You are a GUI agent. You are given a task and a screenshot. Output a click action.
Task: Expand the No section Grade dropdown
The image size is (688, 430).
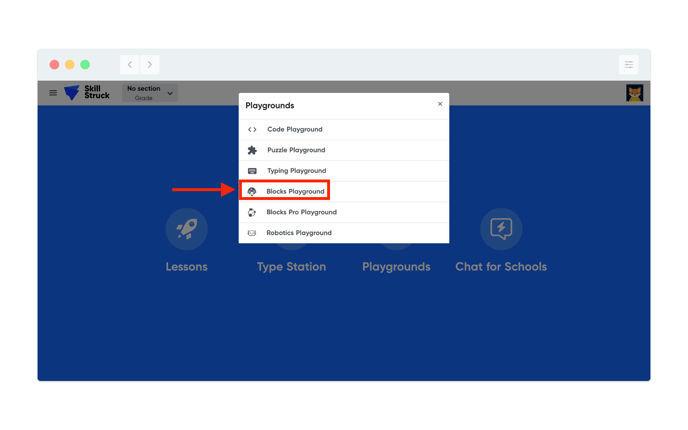(x=149, y=93)
